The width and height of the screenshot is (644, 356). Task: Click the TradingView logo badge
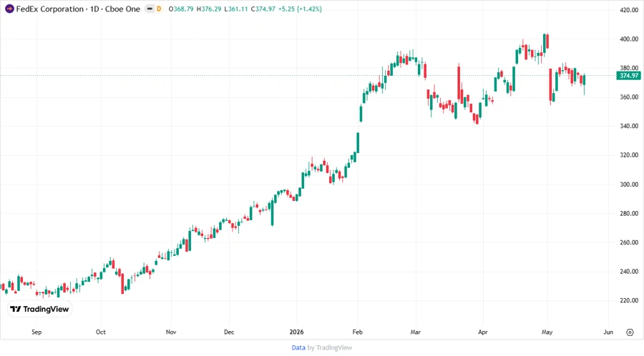pyautogui.click(x=40, y=309)
